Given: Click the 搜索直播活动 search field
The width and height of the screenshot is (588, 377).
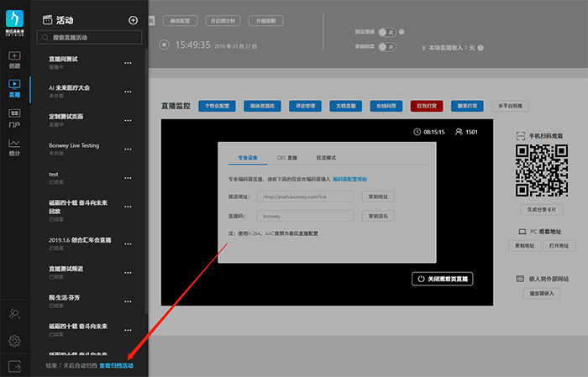Looking at the screenshot, I should [x=89, y=38].
